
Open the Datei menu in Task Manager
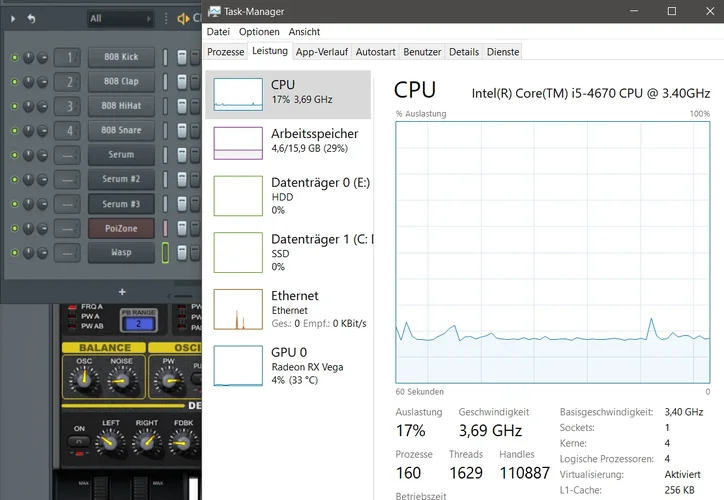[218, 32]
